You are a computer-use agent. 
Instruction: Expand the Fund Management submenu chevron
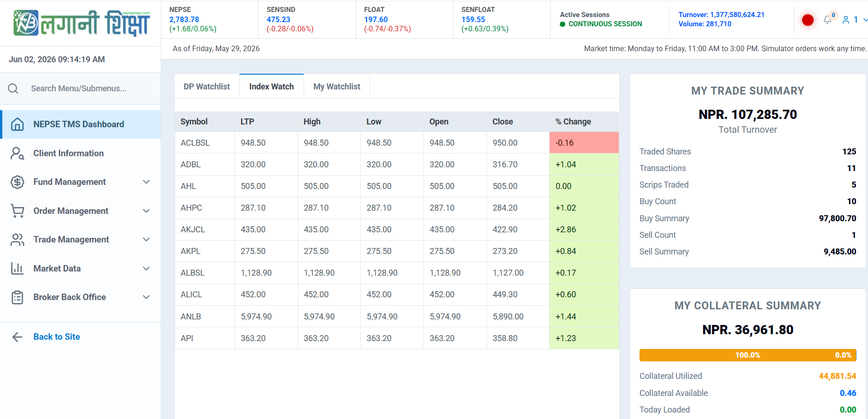[x=147, y=182]
